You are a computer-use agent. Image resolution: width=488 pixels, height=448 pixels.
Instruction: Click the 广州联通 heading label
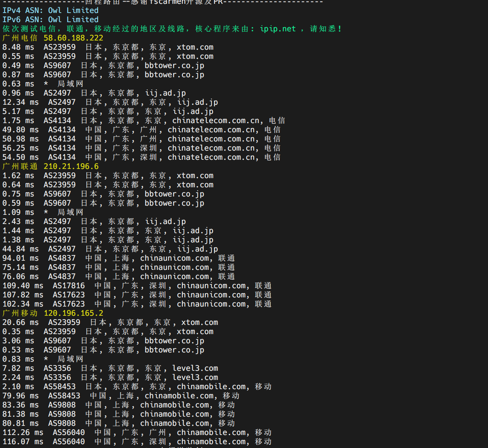[x=20, y=166]
